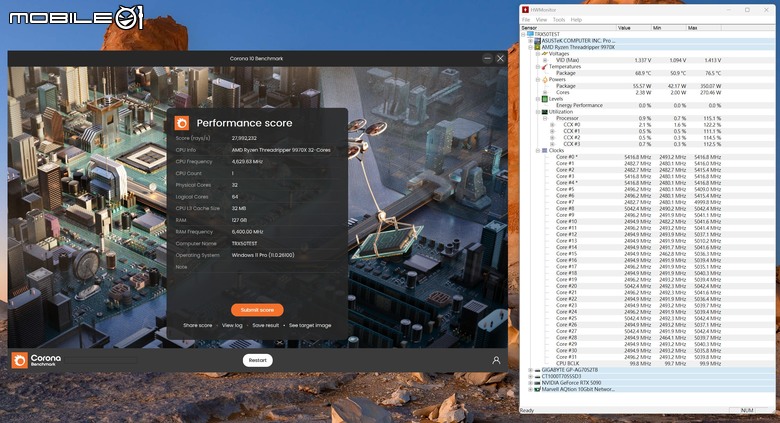Click the Utilization graph icon

pyautogui.click(x=545, y=112)
